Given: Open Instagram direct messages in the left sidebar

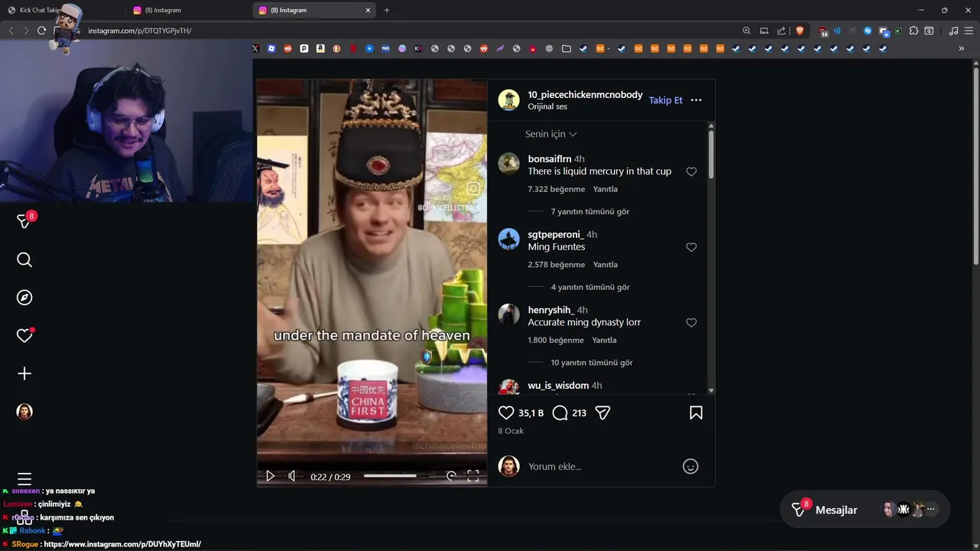Looking at the screenshot, I should click(x=24, y=221).
